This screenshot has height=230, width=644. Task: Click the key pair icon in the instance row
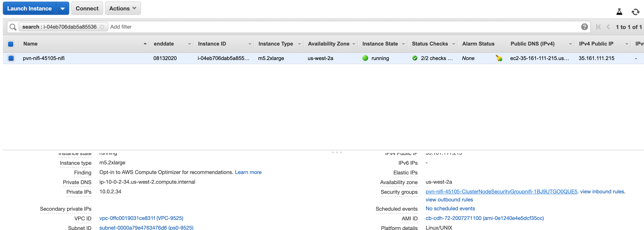pyautogui.click(x=499, y=58)
